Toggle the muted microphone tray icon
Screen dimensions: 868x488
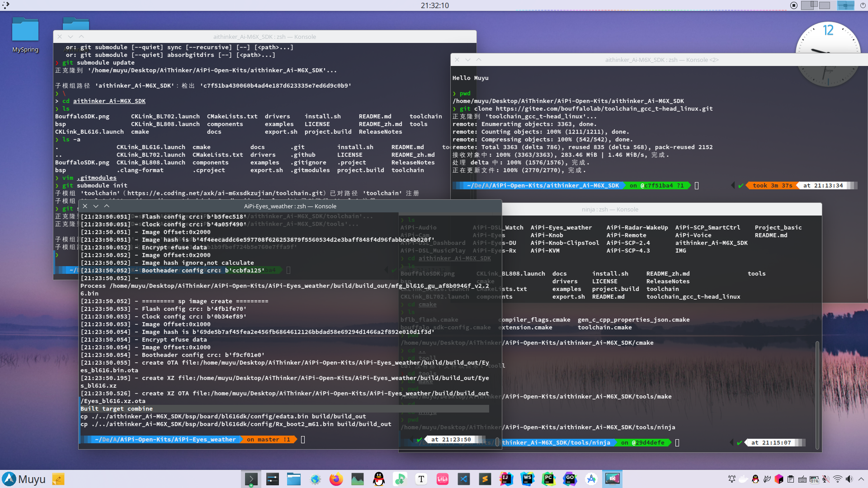pos(826,479)
